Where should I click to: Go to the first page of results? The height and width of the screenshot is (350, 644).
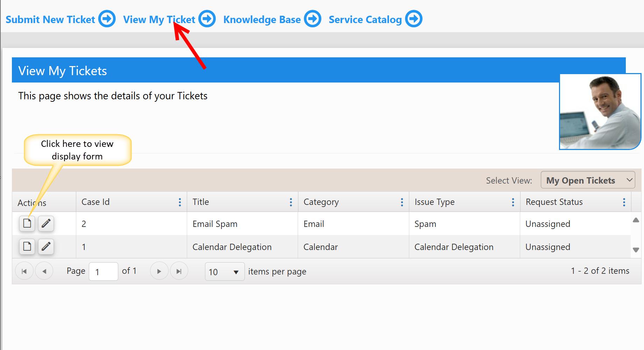(x=24, y=271)
